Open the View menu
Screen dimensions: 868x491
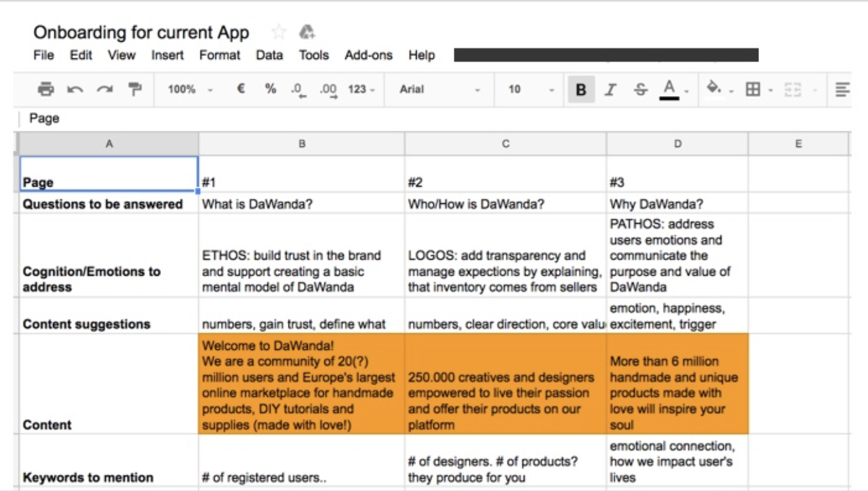click(121, 55)
